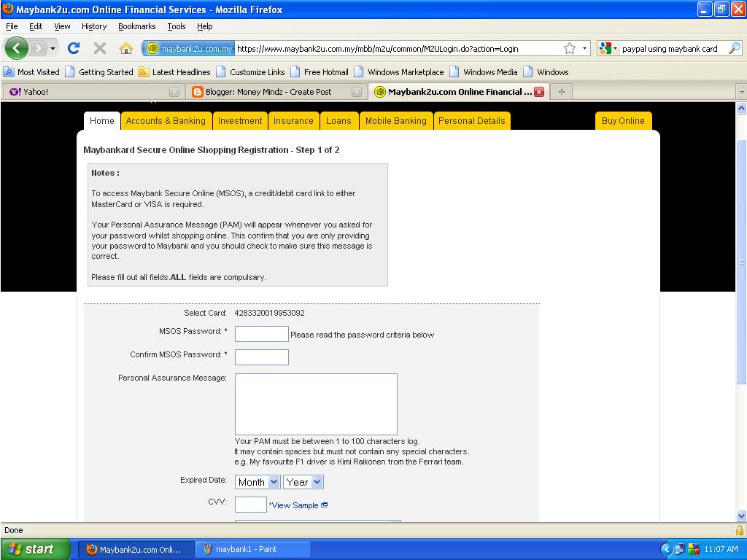Click the View Sample link

coord(295,505)
